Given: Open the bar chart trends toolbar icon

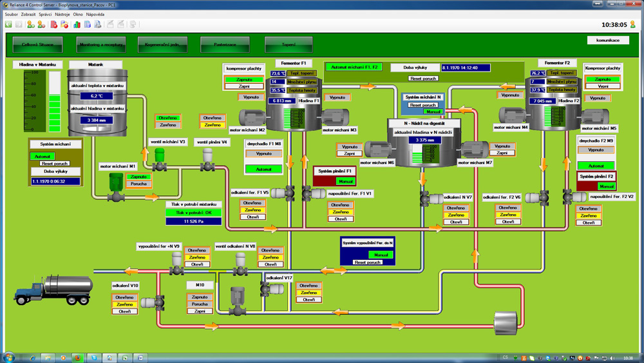Looking at the screenshot, I should pyautogui.click(x=77, y=25).
